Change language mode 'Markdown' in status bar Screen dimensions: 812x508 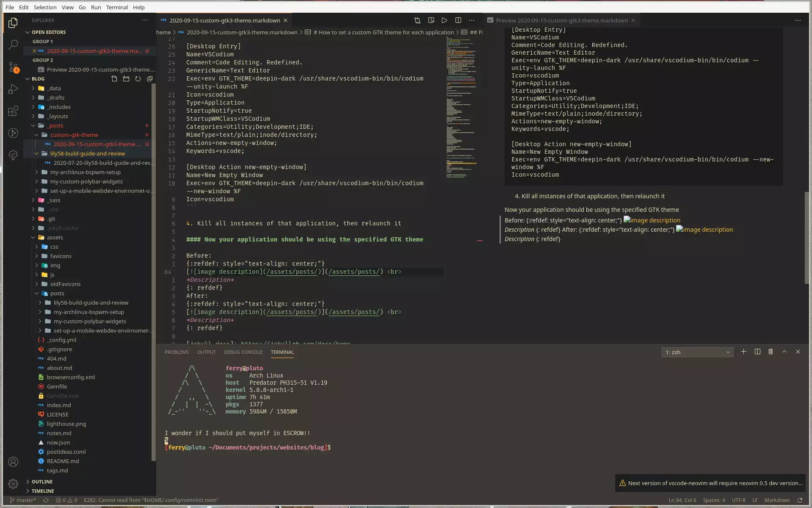[777, 500]
